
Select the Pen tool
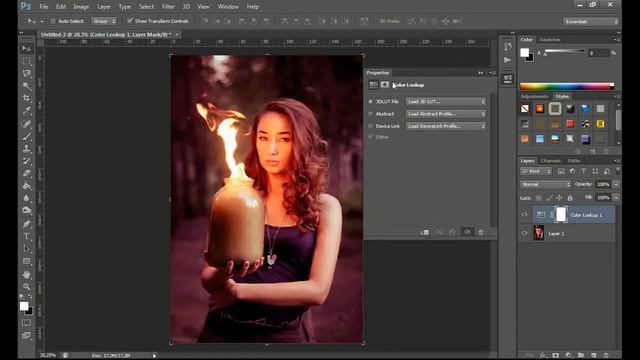pyautogui.click(x=27, y=224)
